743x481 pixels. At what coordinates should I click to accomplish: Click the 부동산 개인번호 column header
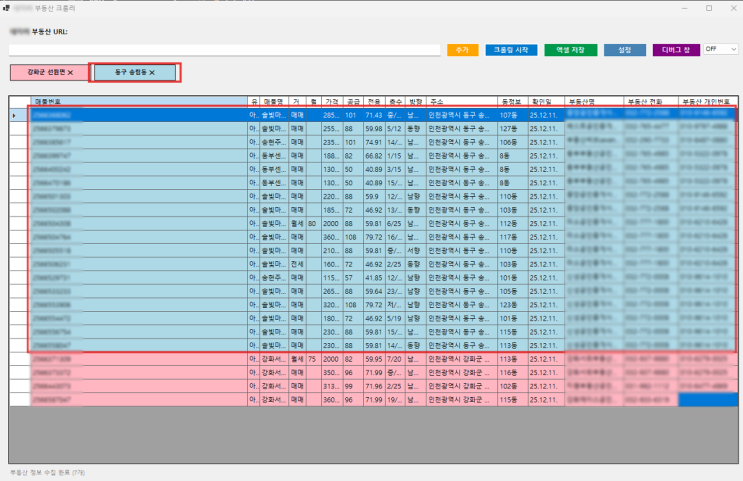point(707,101)
